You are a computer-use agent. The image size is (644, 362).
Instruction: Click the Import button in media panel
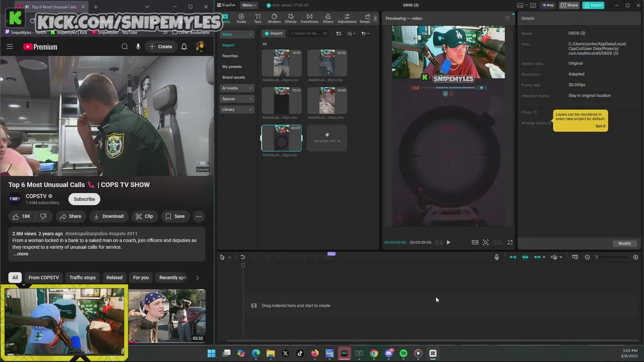click(273, 33)
